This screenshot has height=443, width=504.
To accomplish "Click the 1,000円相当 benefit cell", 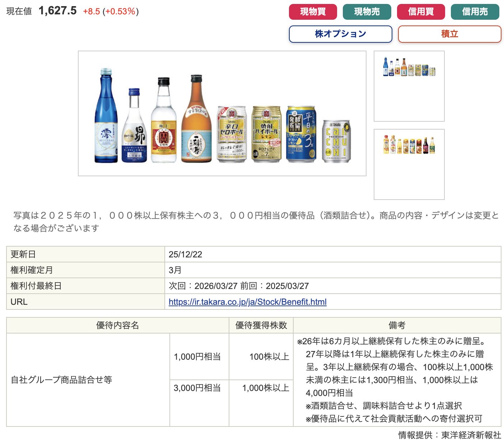I will coord(197,356).
